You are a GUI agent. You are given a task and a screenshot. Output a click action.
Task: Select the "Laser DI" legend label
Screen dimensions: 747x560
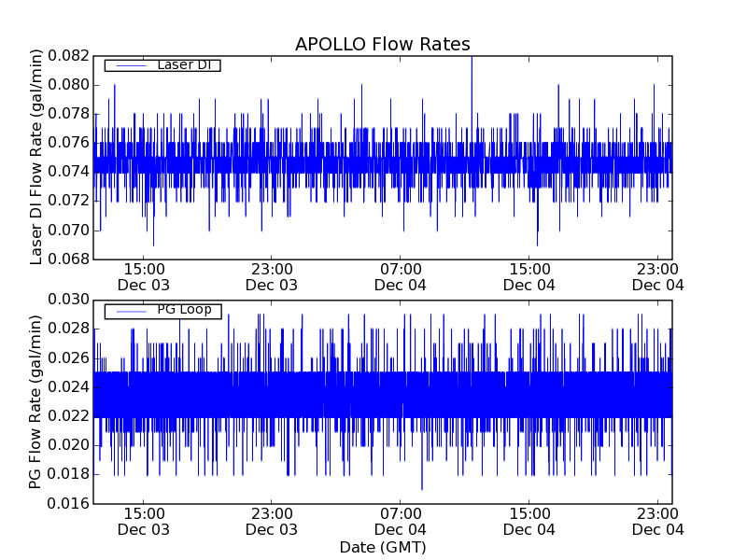coord(184,64)
